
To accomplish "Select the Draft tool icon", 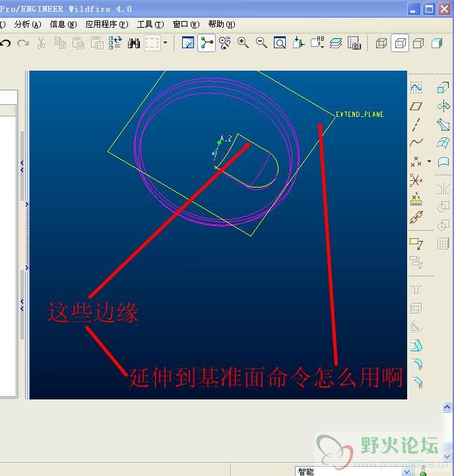I will click(x=416, y=345).
